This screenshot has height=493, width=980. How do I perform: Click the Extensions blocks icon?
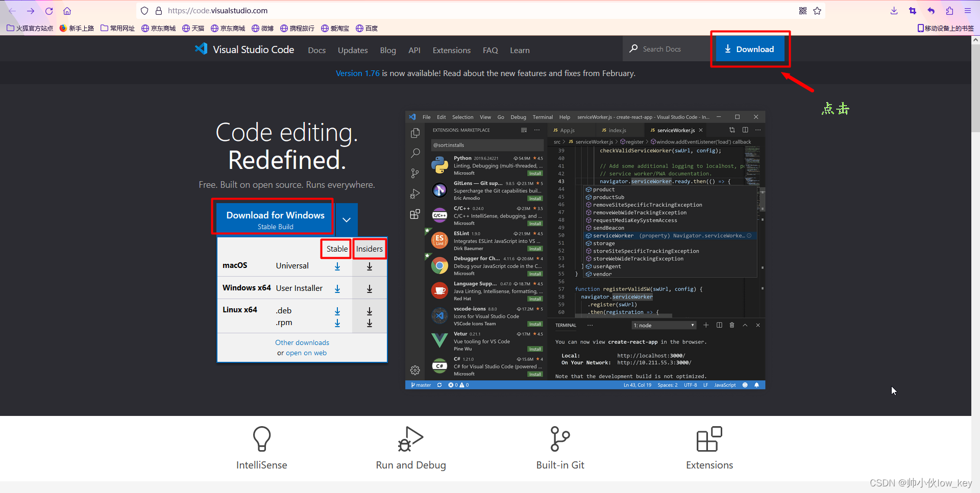pyautogui.click(x=709, y=439)
